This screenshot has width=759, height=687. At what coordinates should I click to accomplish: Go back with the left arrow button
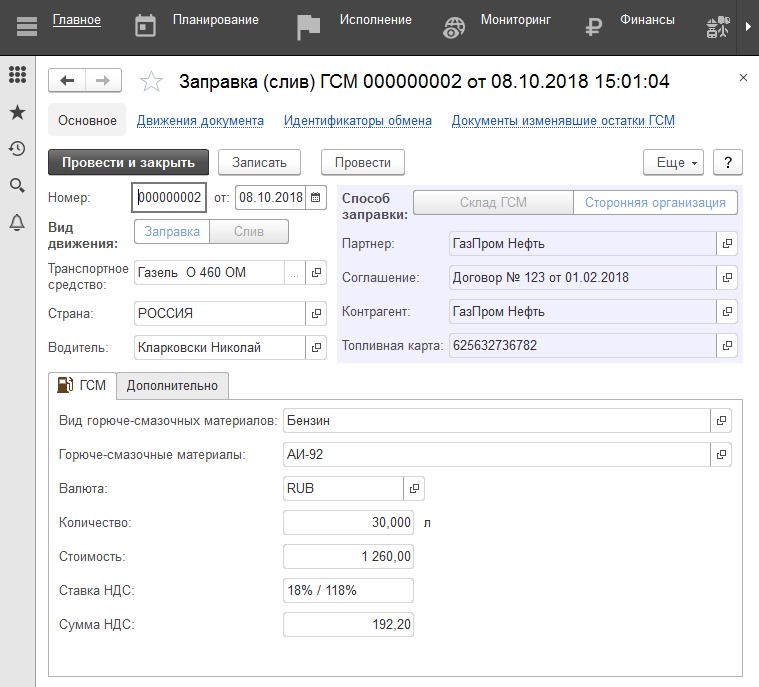(x=67, y=80)
